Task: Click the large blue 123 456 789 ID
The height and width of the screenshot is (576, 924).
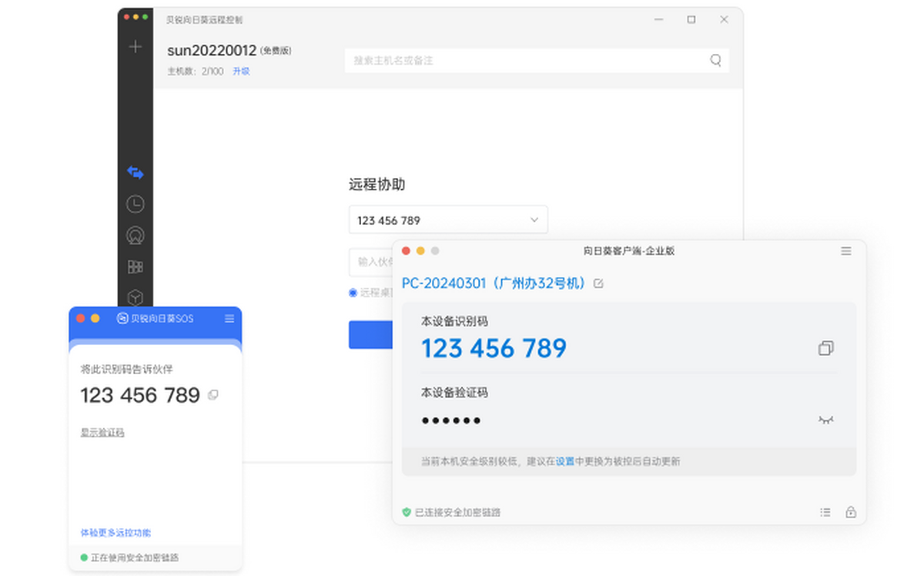Action: [494, 349]
